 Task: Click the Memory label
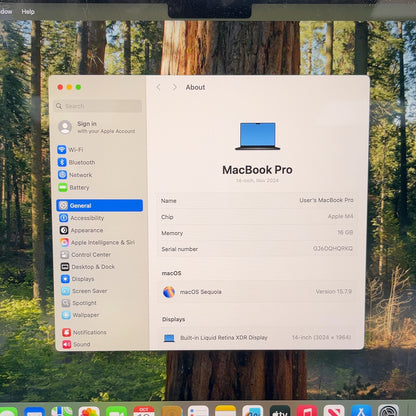[x=172, y=233]
